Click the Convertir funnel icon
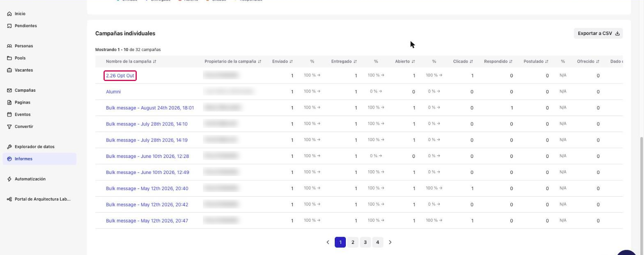 9,127
